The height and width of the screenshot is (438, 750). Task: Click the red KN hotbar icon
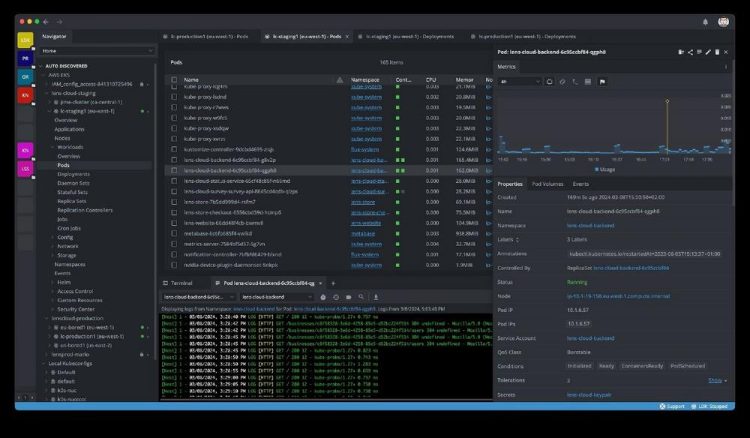pyautogui.click(x=25, y=95)
